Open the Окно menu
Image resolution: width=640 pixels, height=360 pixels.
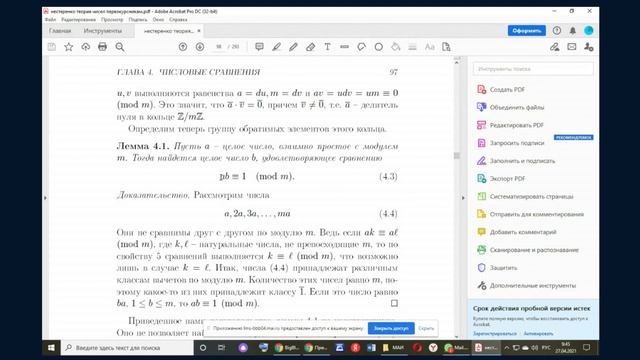[x=158, y=20]
